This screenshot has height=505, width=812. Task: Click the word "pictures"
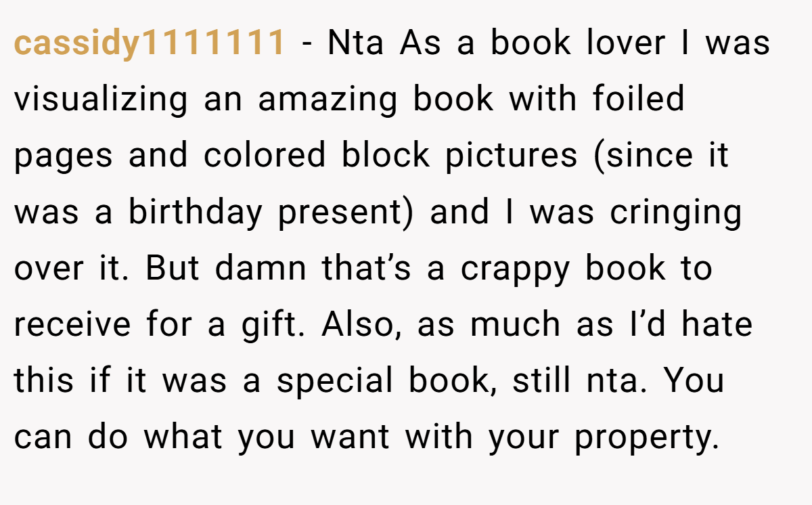[512, 157]
